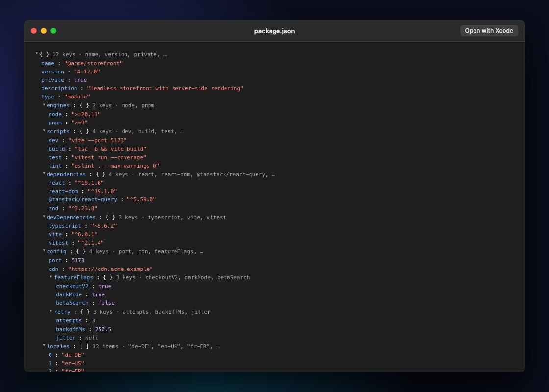Collapse the locales array triangle

[x=44, y=346]
